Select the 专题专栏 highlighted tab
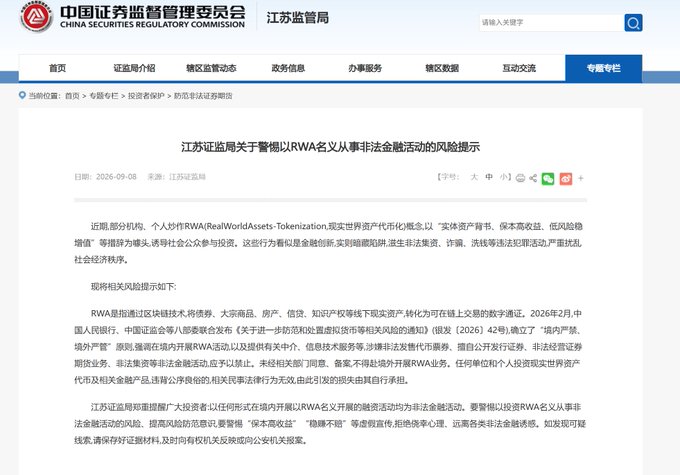This screenshot has height=475, width=680. pos(604,68)
